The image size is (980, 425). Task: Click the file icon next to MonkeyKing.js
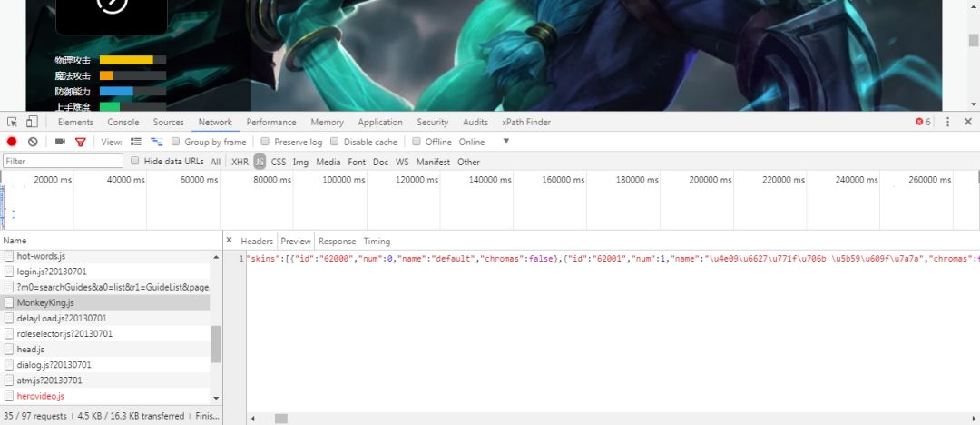click(x=9, y=302)
